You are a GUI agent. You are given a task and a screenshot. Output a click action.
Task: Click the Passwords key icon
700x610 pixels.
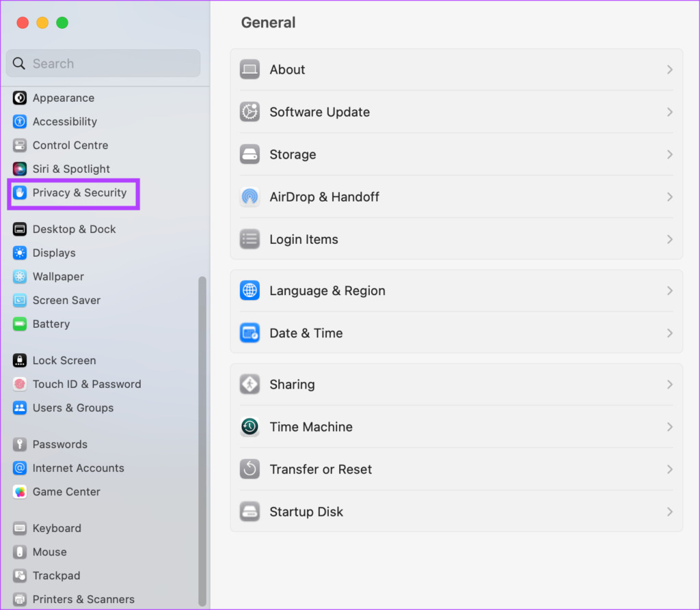pyautogui.click(x=20, y=444)
